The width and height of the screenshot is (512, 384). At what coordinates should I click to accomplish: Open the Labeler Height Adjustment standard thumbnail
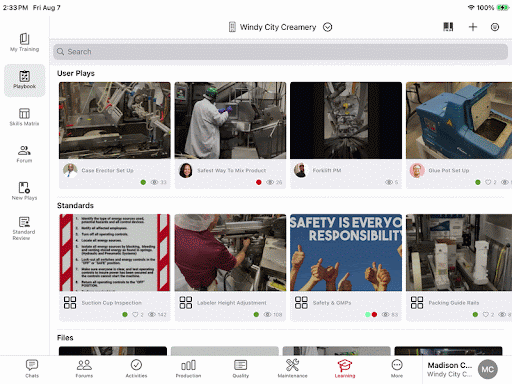tap(230, 253)
